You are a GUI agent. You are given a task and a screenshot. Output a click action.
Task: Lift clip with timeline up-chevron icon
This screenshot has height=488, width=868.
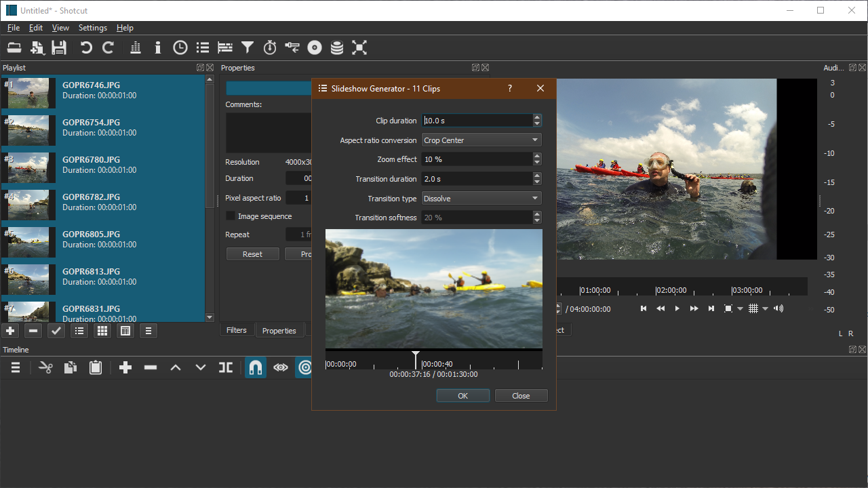click(176, 367)
